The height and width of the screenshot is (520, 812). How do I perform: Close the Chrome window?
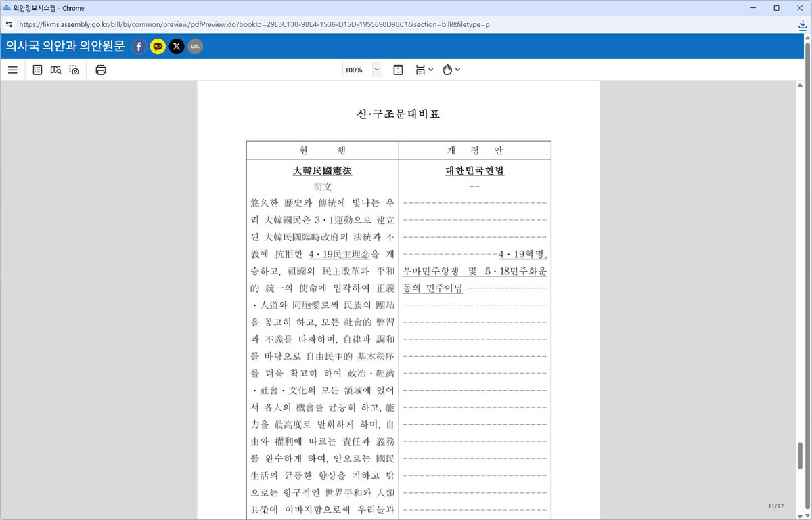click(799, 7)
